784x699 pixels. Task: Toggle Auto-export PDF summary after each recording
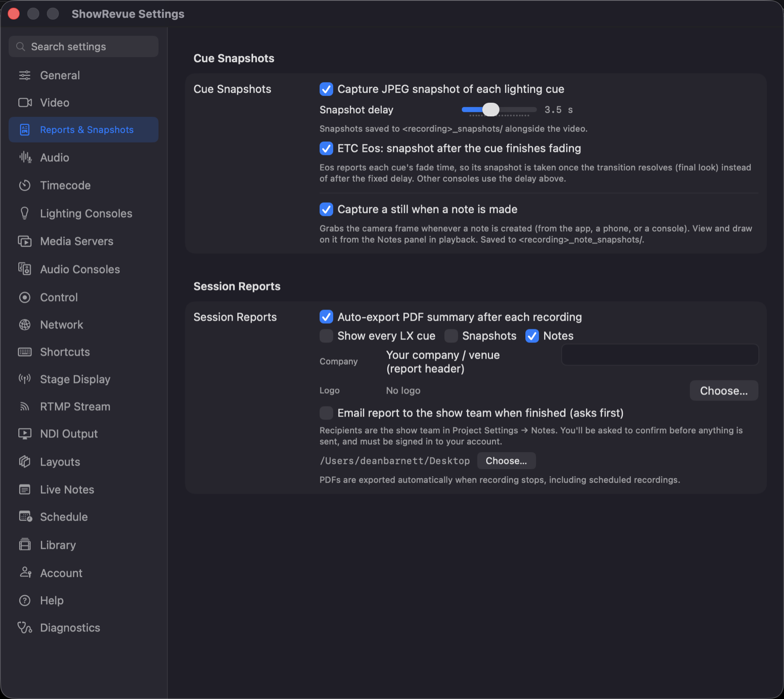(326, 317)
